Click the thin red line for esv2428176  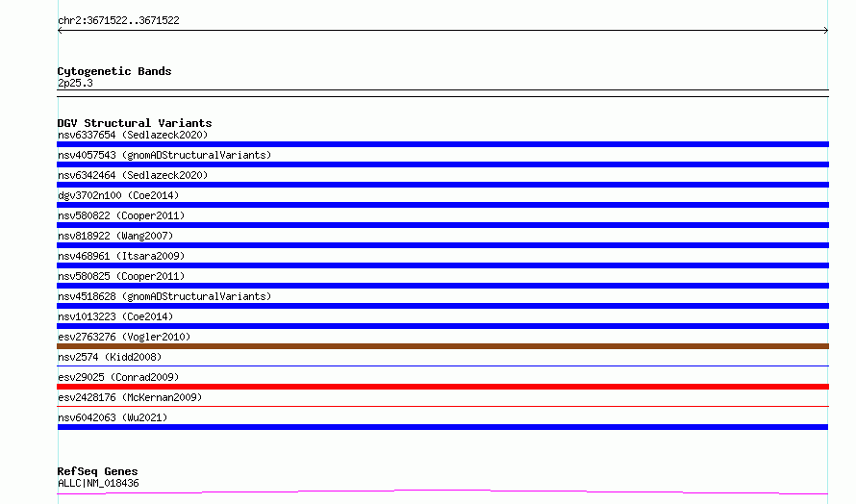pyautogui.click(x=442, y=406)
